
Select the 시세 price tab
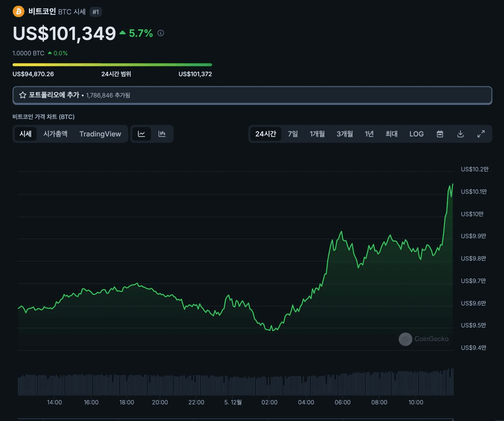26,134
